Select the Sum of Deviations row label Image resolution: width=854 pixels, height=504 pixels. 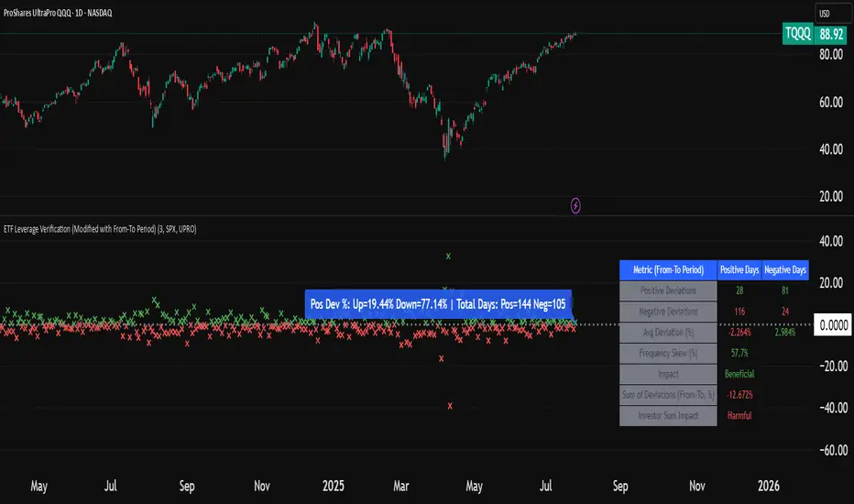(x=668, y=394)
